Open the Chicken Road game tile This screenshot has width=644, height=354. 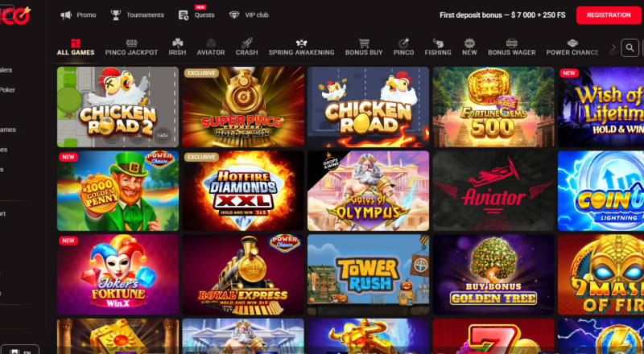click(x=369, y=107)
